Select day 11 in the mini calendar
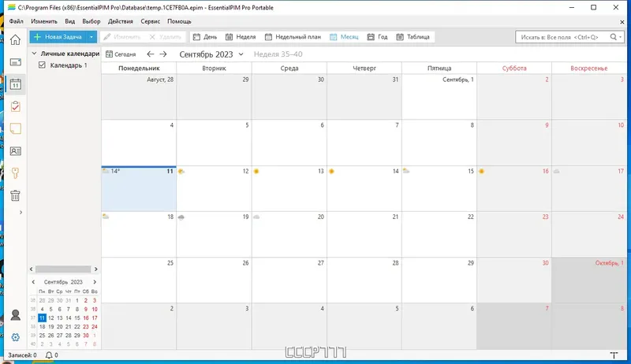 42,318
